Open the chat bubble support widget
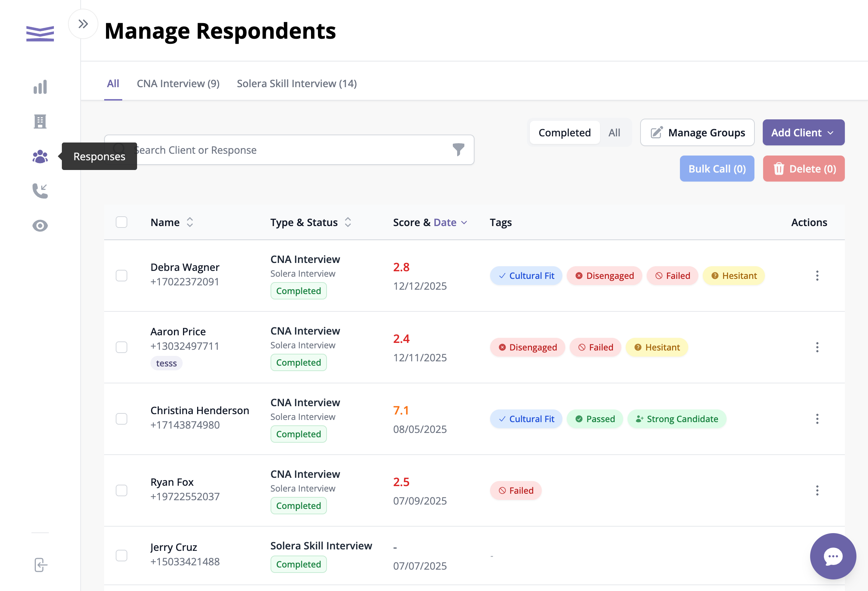868x591 pixels. (833, 556)
